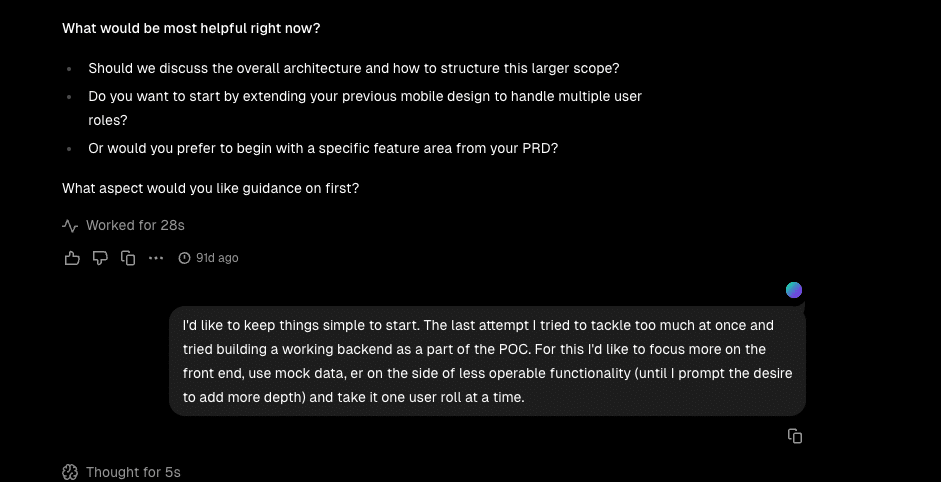Select the bullet about extending mobile design
Screen dimensions: 941x482
click(x=365, y=97)
